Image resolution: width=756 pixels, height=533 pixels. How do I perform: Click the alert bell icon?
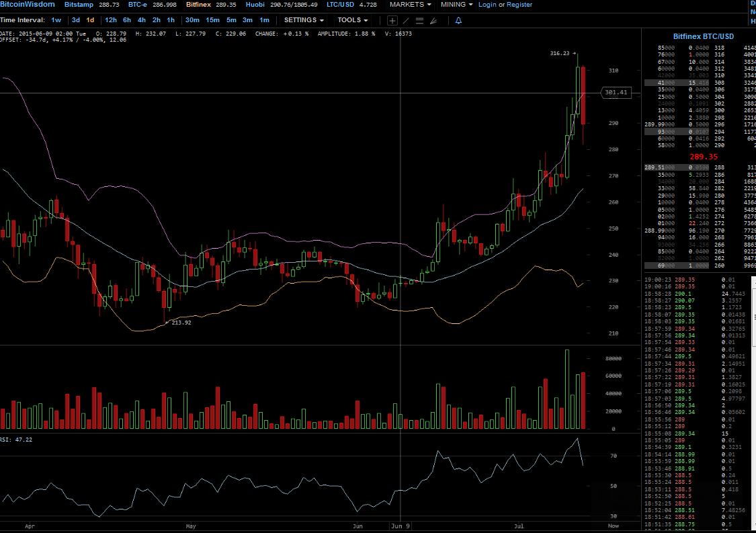point(458,20)
